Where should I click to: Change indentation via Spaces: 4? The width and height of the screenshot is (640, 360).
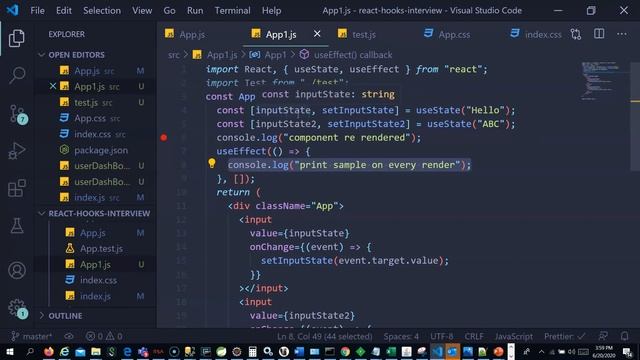[x=401, y=336]
